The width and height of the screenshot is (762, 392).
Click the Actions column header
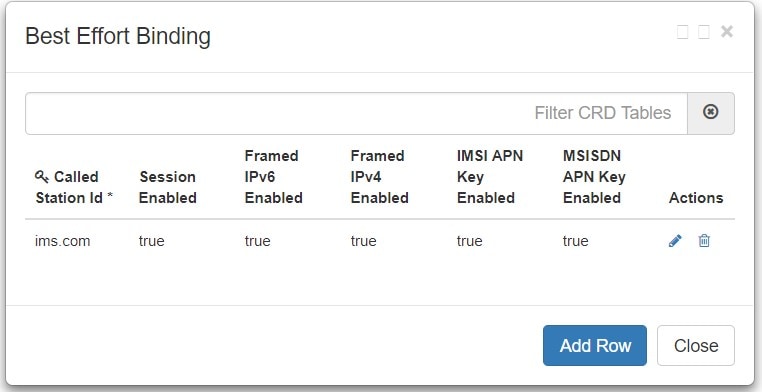tap(696, 198)
